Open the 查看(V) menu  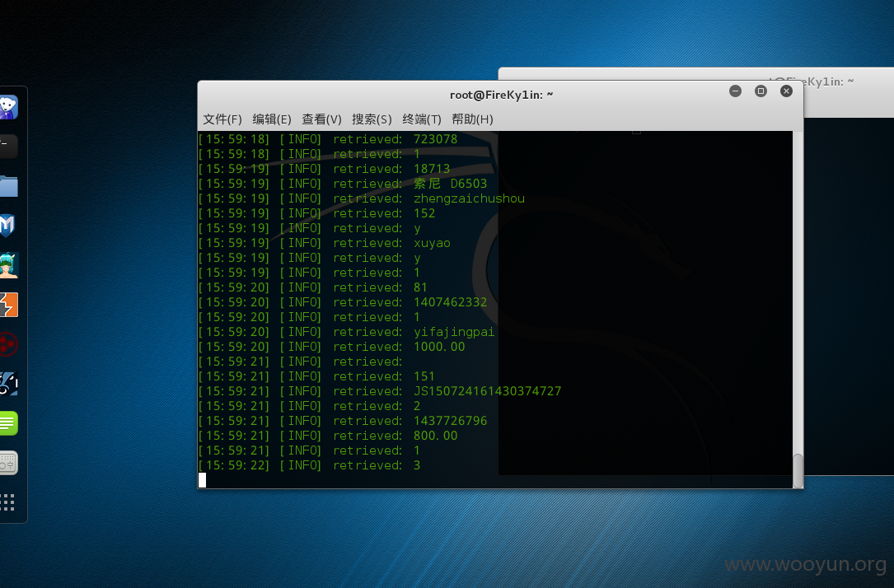pyautogui.click(x=321, y=119)
